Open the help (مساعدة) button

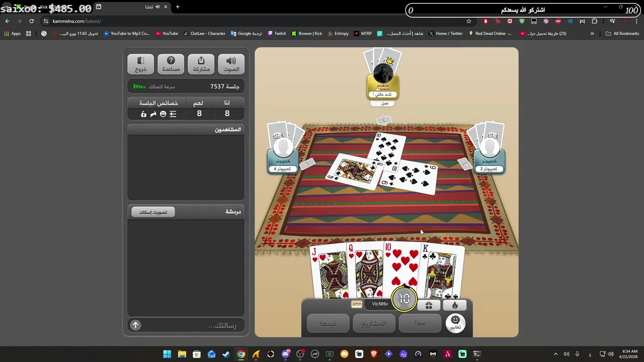pos(171,64)
